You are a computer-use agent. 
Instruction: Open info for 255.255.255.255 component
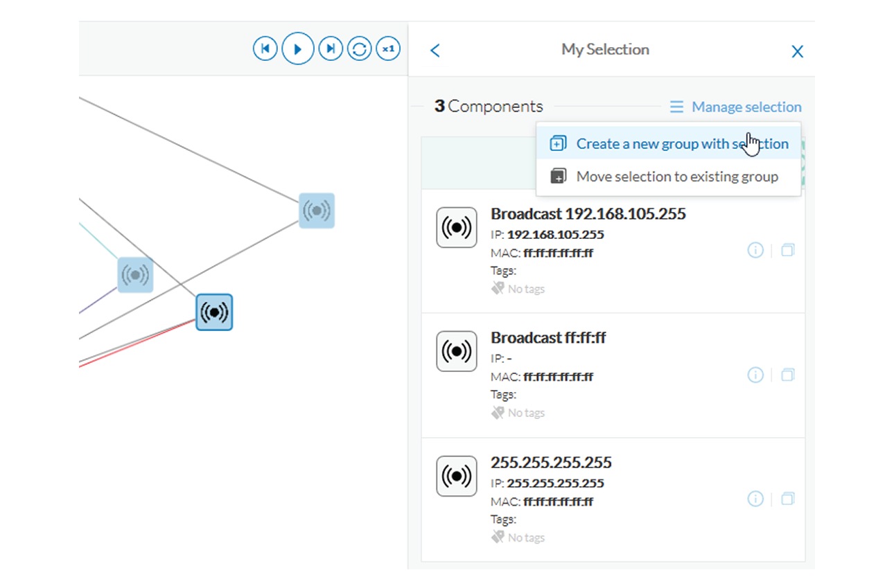pos(755,499)
